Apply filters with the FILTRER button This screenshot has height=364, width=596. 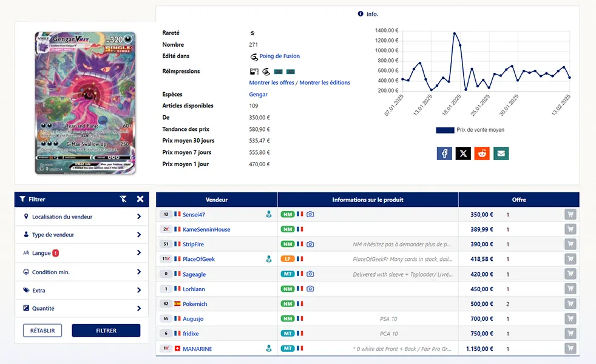click(x=106, y=331)
